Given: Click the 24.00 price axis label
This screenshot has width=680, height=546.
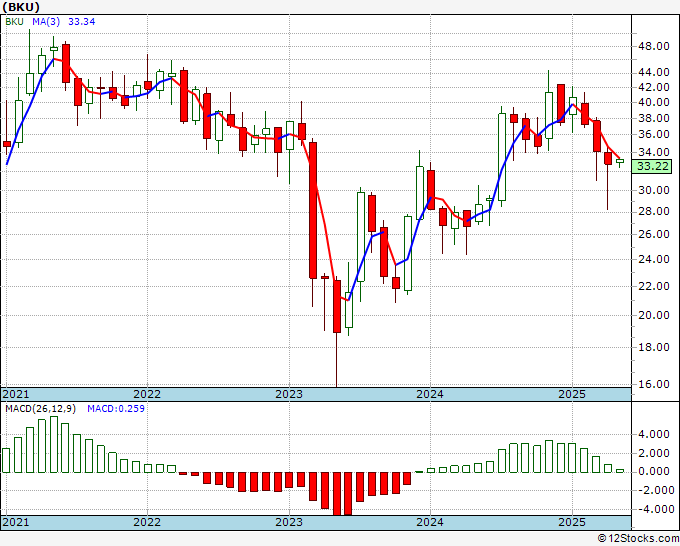Looking at the screenshot, I should pyautogui.click(x=654, y=259).
